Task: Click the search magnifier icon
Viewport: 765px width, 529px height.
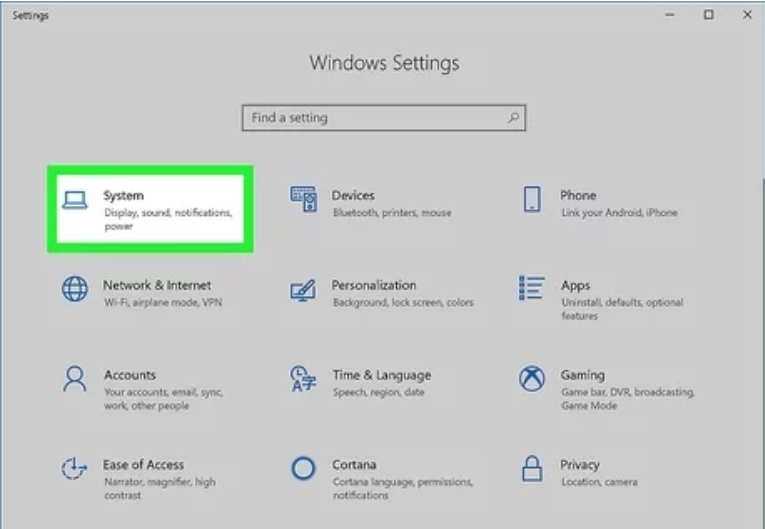Action: click(513, 117)
